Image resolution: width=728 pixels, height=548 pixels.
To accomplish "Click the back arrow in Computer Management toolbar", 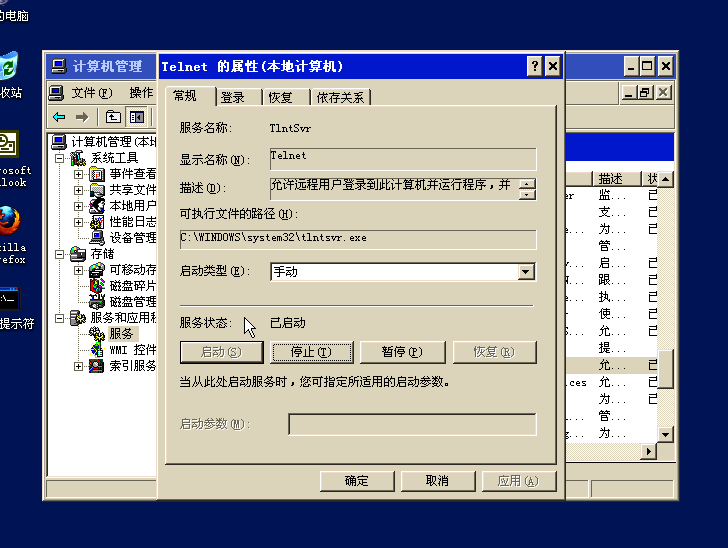I will [59, 117].
